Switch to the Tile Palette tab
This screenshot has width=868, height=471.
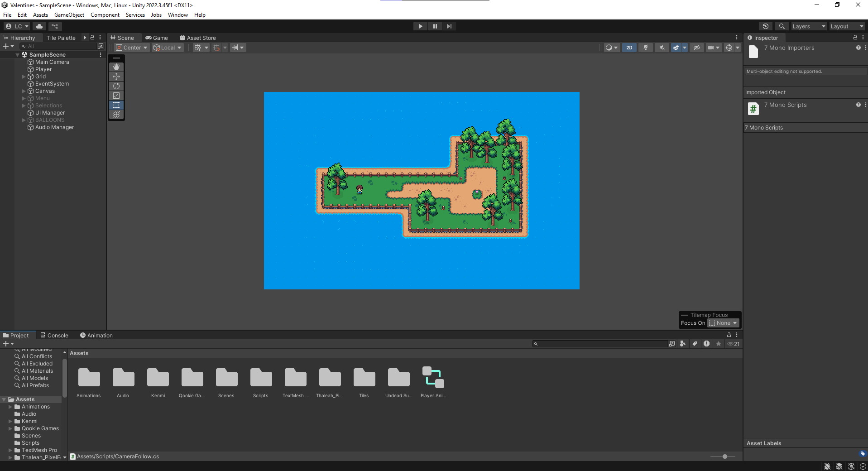point(61,38)
